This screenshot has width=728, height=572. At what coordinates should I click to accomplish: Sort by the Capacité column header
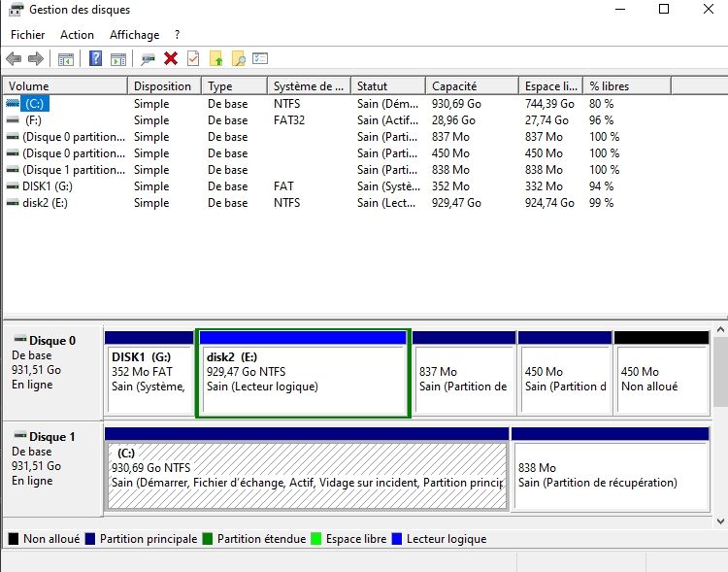click(x=472, y=86)
